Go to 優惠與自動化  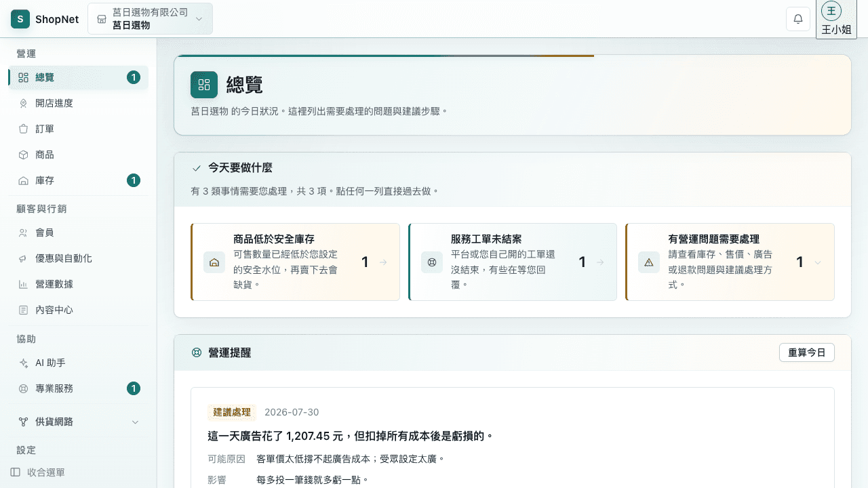tap(78, 258)
